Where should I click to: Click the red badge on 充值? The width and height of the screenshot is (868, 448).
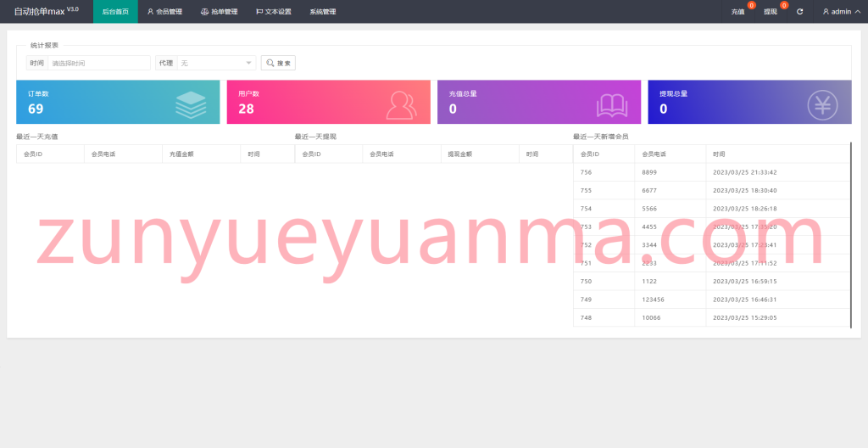click(x=751, y=5)
